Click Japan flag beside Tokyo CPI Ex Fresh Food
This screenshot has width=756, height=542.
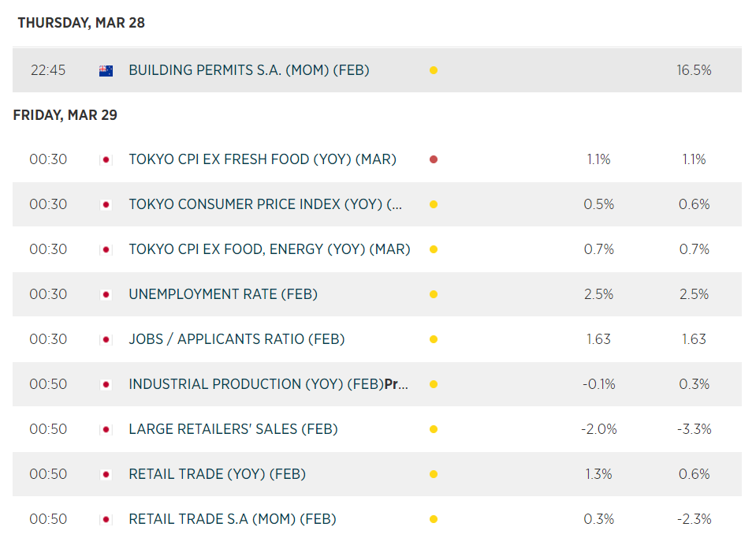pyautogui.click(x=106, y=159)
